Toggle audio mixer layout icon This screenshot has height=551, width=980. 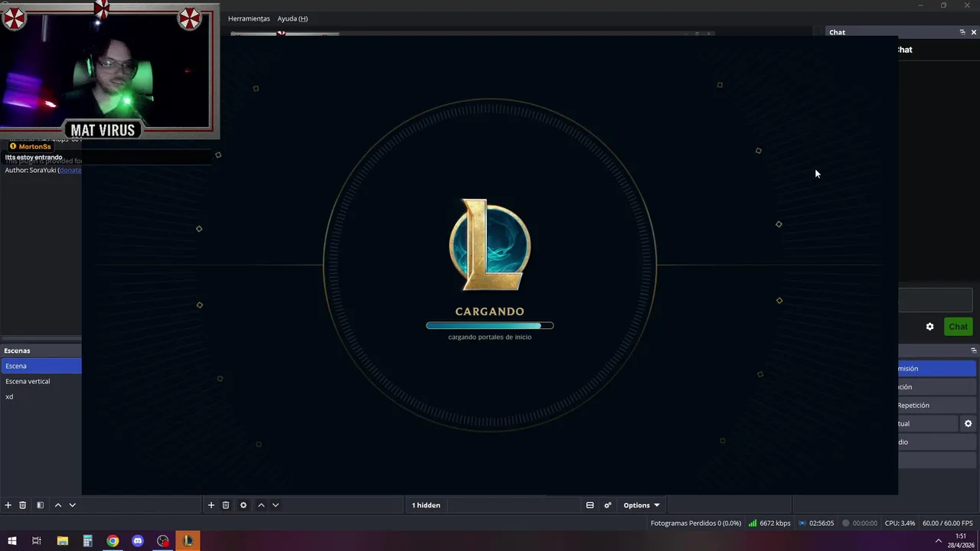click(x=590, y=505)
